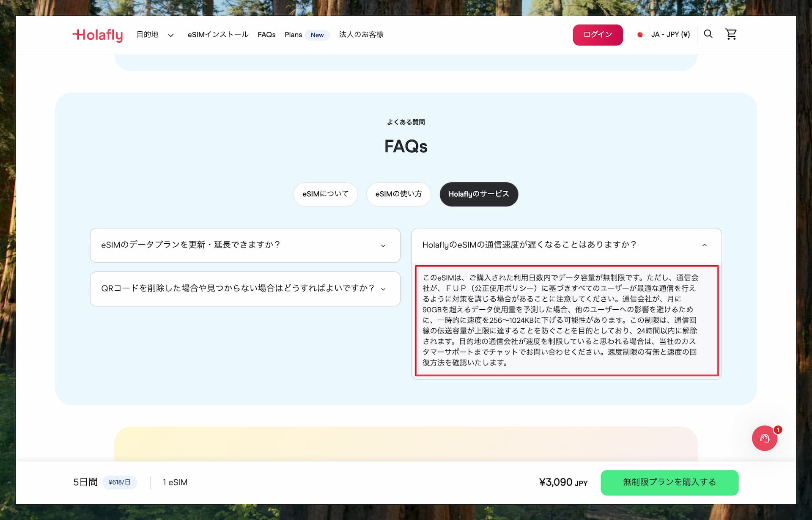Select the eSIMの使い方 filter pill
This screenshot has width=812, height=520.
[398, 194]
